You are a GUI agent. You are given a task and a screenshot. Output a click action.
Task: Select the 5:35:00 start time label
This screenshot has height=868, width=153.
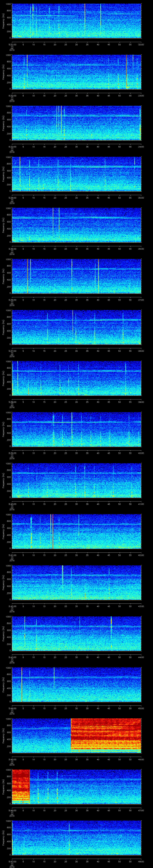[12, 249]
